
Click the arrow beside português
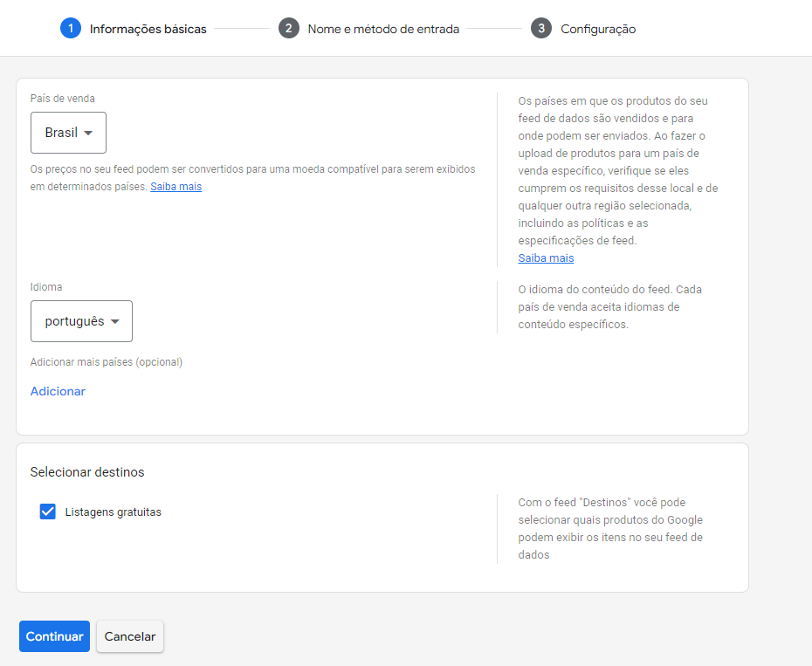115,321
